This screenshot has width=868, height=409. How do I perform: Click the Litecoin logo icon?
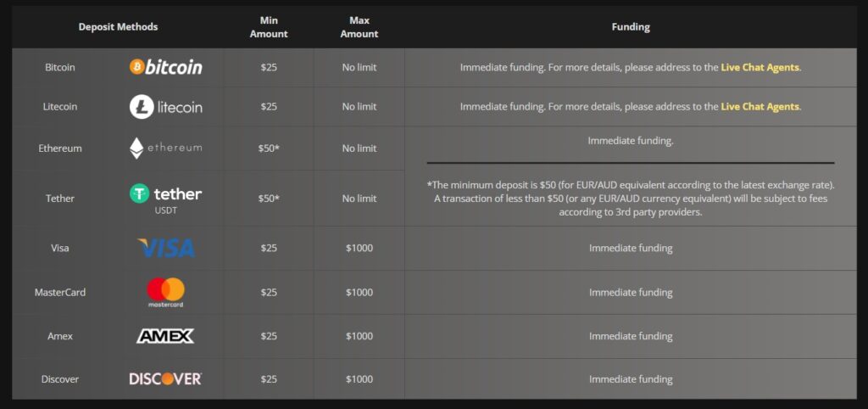pos(165,107)
